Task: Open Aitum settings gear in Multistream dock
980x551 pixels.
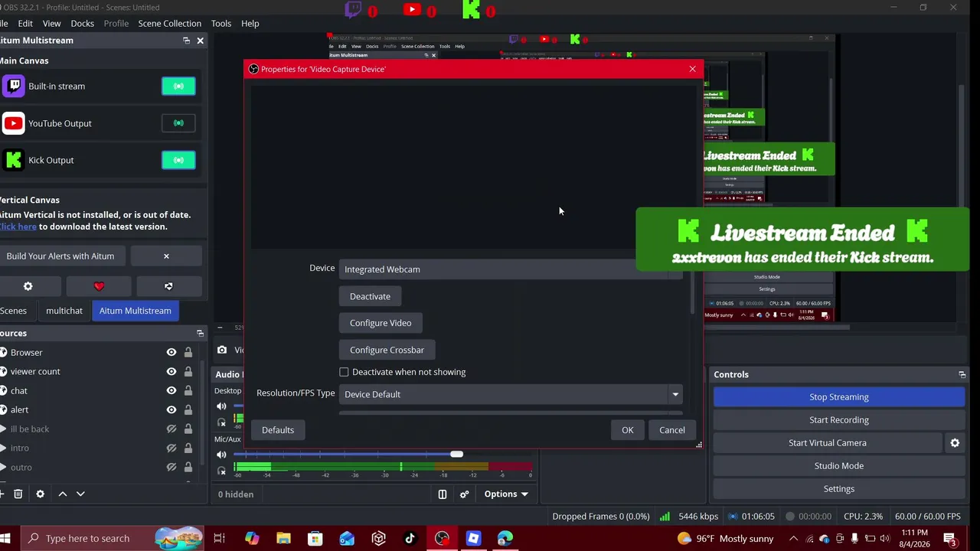Action: (28, 286)
